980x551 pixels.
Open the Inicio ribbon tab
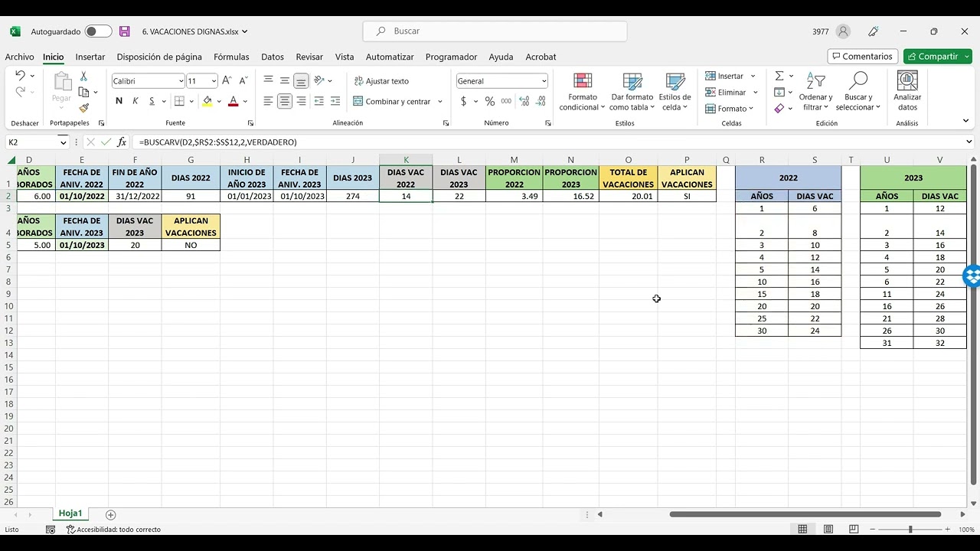(x=54, y=57)
